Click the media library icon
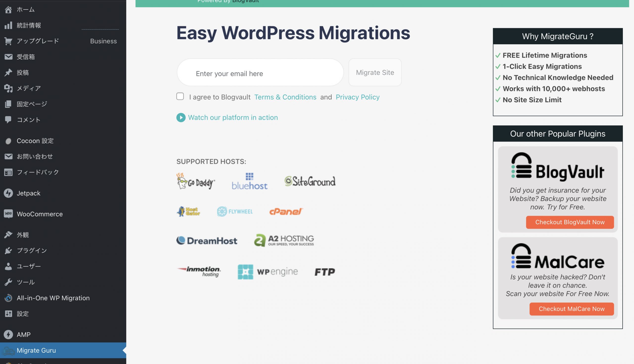This screenshot has height=364, width=634. (x=8, y=88)
